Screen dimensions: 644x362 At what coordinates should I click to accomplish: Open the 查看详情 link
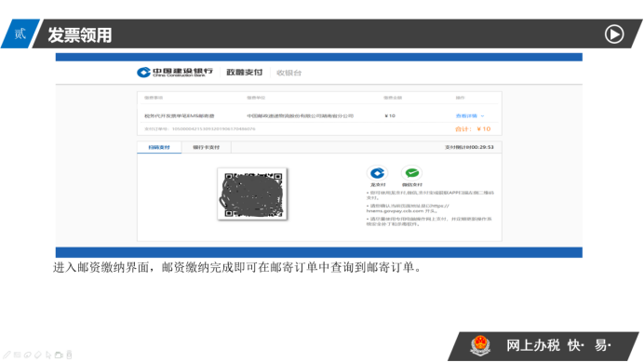[x=466, y=116]
